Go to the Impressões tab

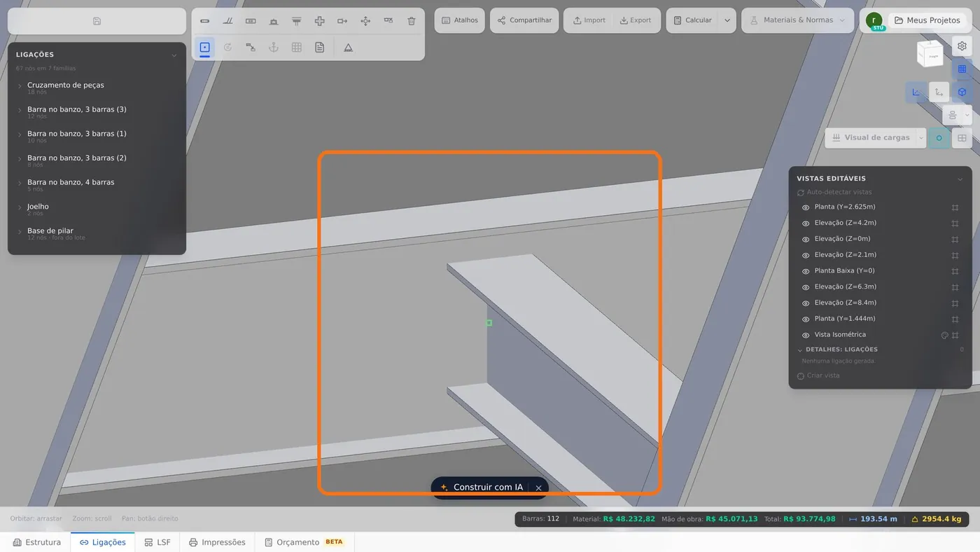pyautogui.click(x=217, y=542)
